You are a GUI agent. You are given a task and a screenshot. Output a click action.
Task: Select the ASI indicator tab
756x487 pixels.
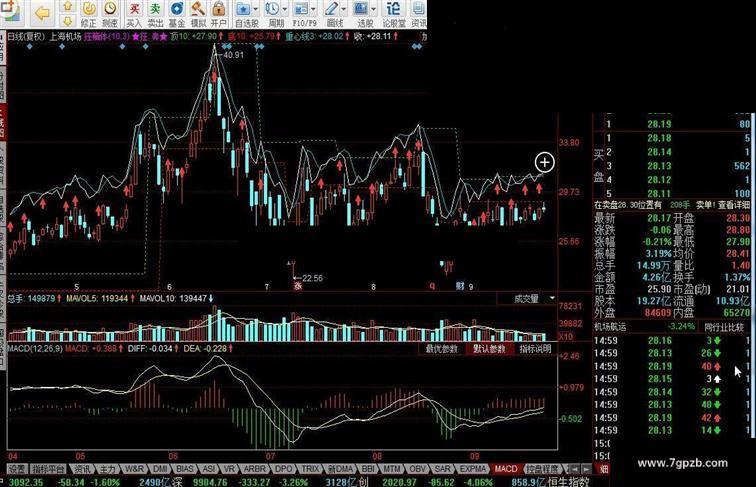209,469
